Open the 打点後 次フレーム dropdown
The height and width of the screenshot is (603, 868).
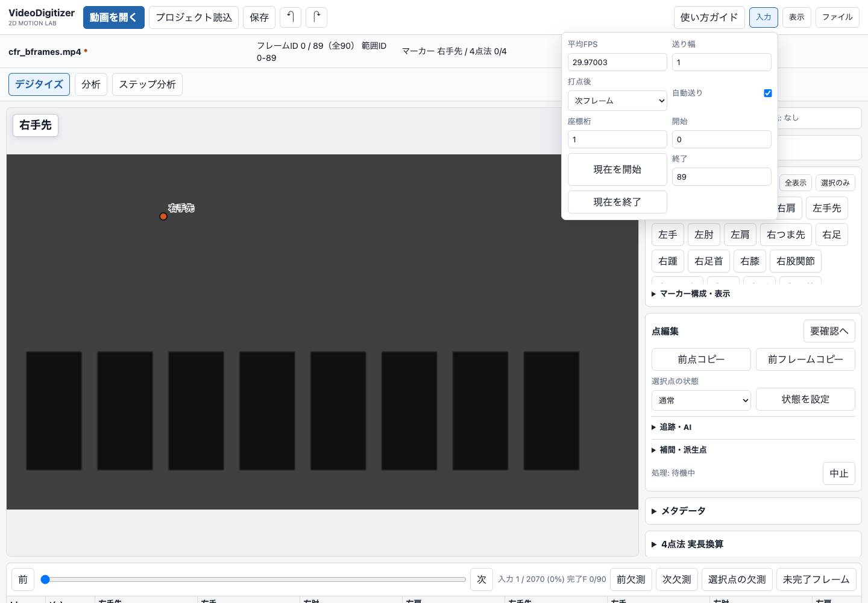[617, 101]
